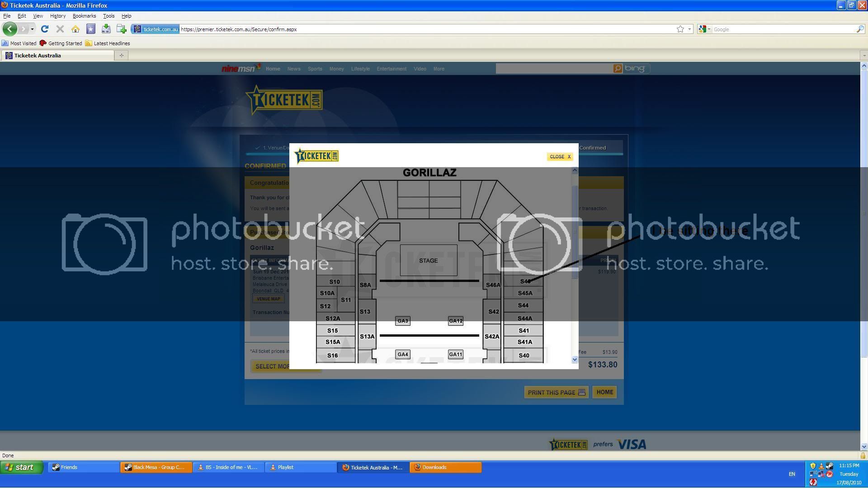Screen dimensions: 868x488
Task: Open the View menu
Action: pyautogui.click(x=38, y=16)
